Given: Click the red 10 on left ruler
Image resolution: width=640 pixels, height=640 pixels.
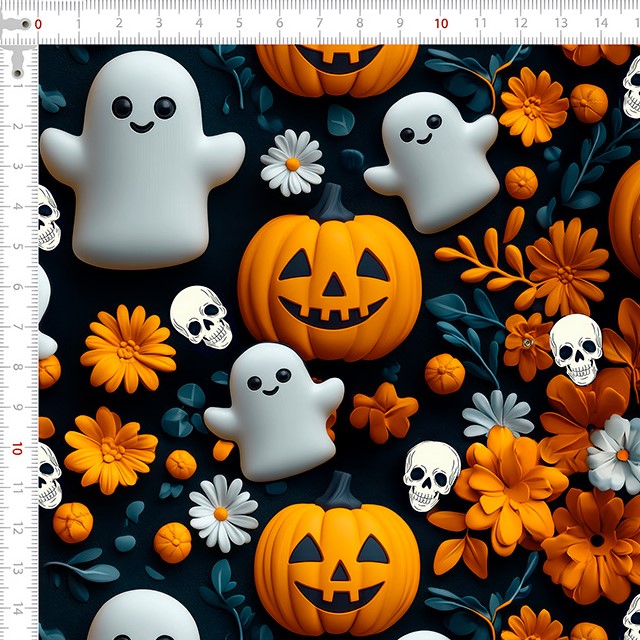Looking at the screenshot, I should (x=18, y=450).
